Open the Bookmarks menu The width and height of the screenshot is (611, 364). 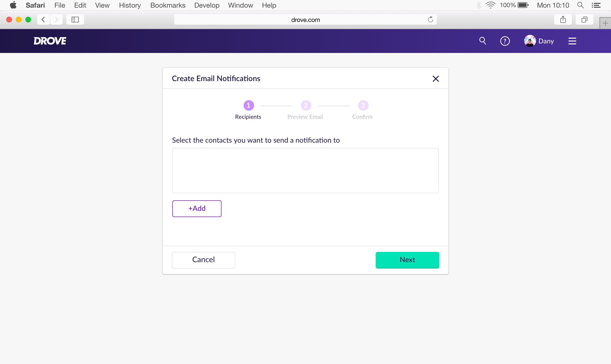coord(168,5)
